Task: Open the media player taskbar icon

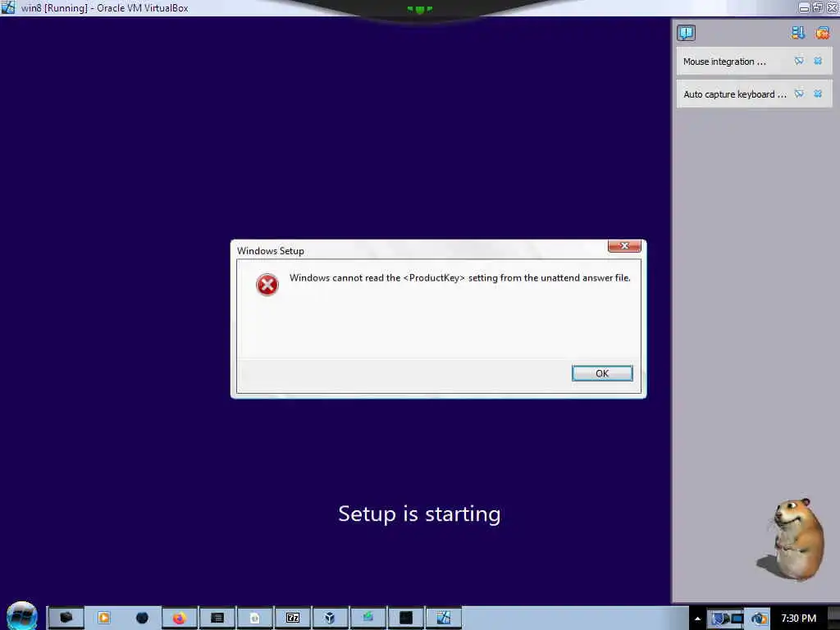Action: tap(104, 618)
